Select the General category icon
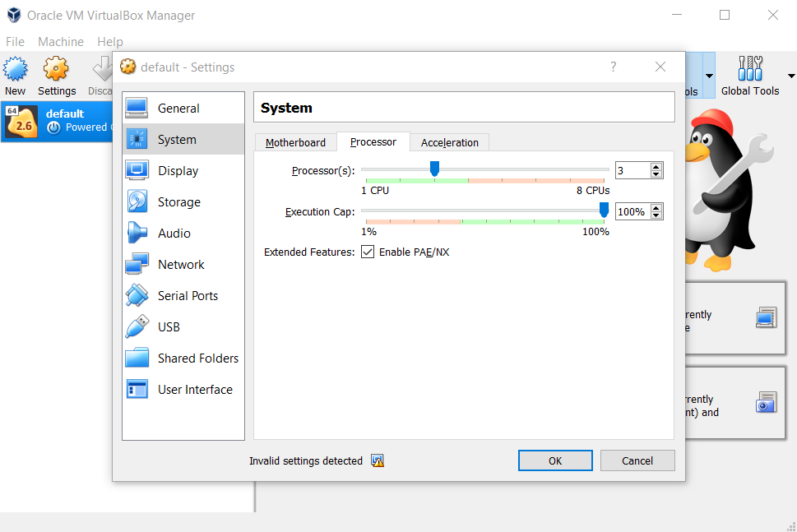 tap(137, 108)
